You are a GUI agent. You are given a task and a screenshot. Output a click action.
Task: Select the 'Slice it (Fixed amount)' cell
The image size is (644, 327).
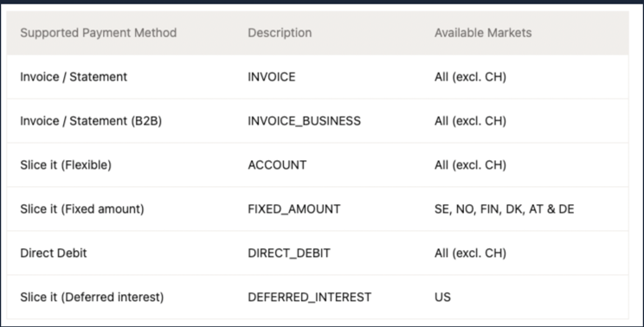coord(82,208)
